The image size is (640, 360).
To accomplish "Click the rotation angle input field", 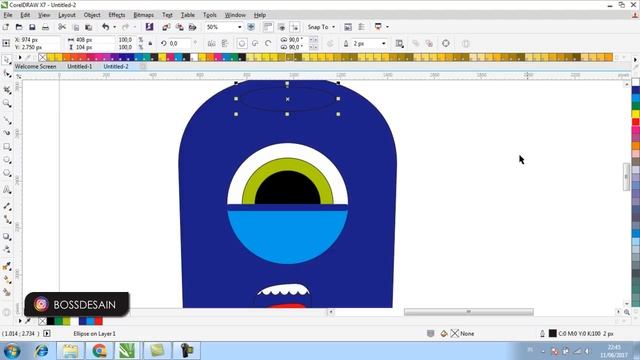I will [180, 43].
